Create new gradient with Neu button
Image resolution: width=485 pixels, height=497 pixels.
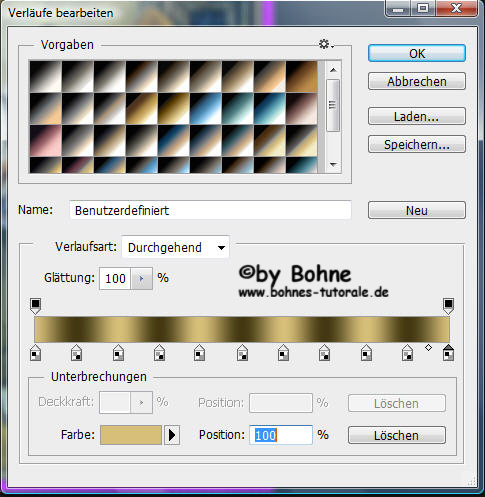(417, 210)
